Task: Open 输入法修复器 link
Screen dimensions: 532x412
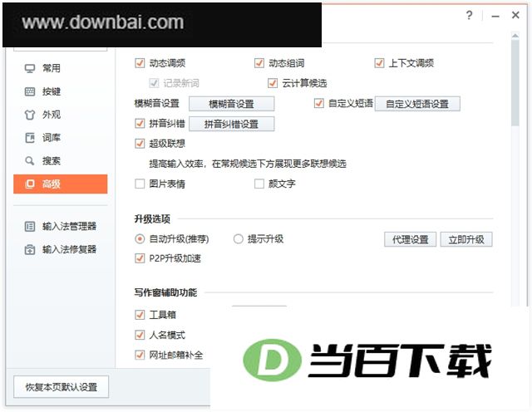Action: tap(69, 249)
